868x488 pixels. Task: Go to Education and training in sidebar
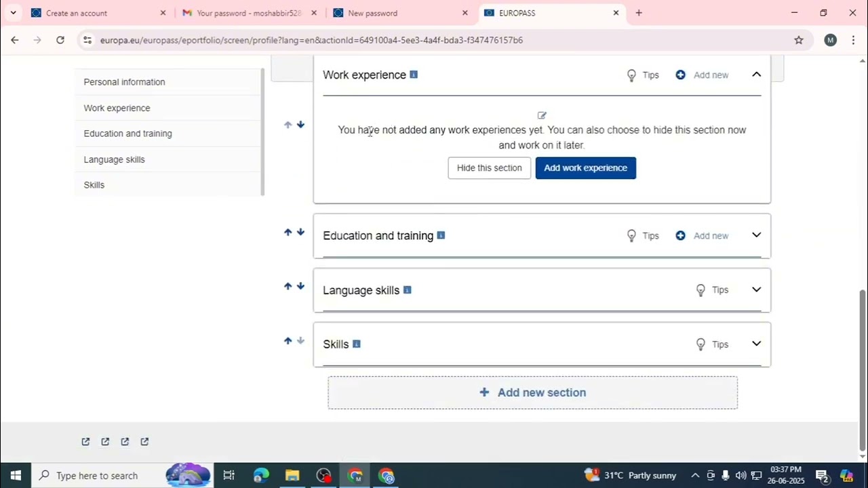click(x=127, y=134)
